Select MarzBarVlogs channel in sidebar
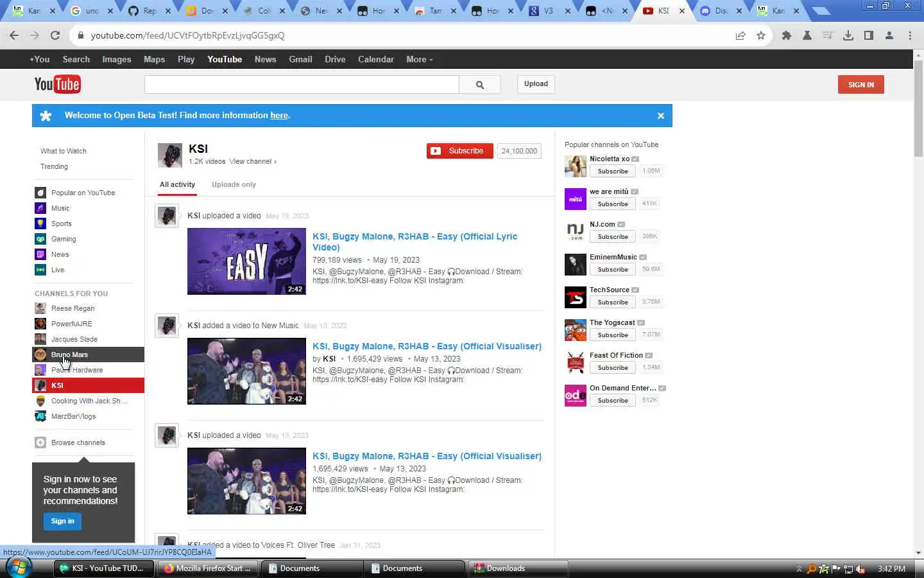This screenshot has height=578, width=924. (88, 416)
